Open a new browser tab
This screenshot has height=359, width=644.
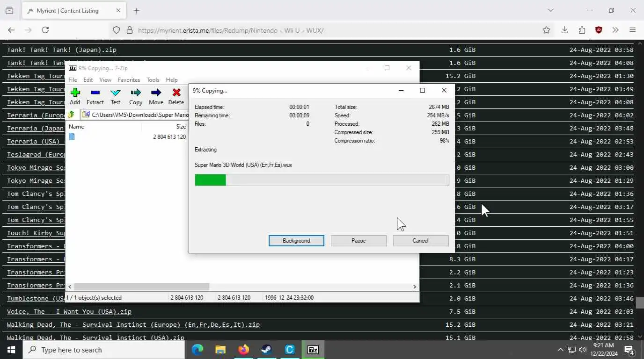[136, 10]
